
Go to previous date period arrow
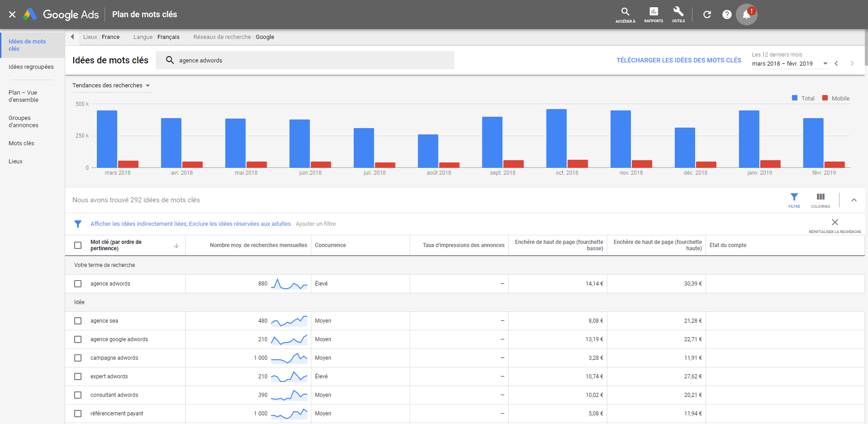tap(836, 63)
